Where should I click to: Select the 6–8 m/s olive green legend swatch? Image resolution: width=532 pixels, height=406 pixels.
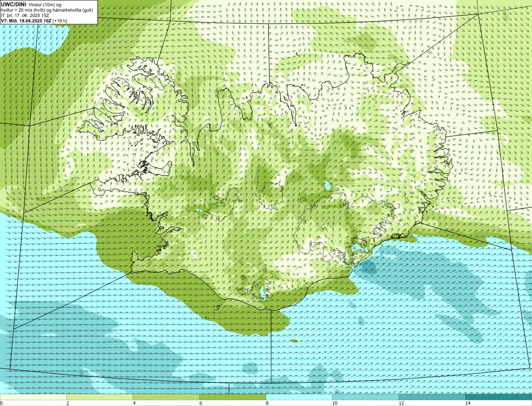click(233, 397)
